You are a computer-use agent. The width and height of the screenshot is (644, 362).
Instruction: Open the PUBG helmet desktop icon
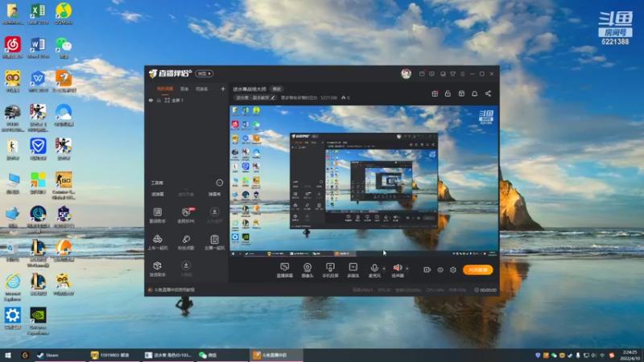[13, 118]
